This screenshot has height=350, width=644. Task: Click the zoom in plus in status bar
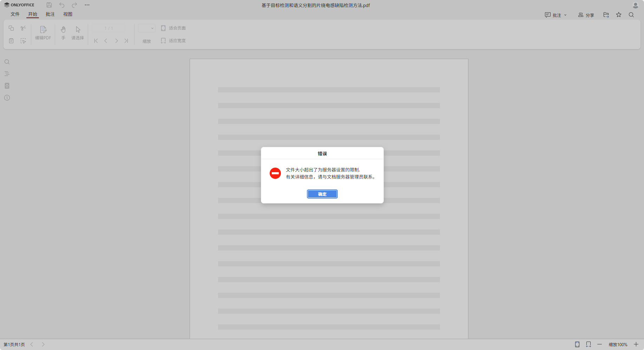tap(636, 344)
